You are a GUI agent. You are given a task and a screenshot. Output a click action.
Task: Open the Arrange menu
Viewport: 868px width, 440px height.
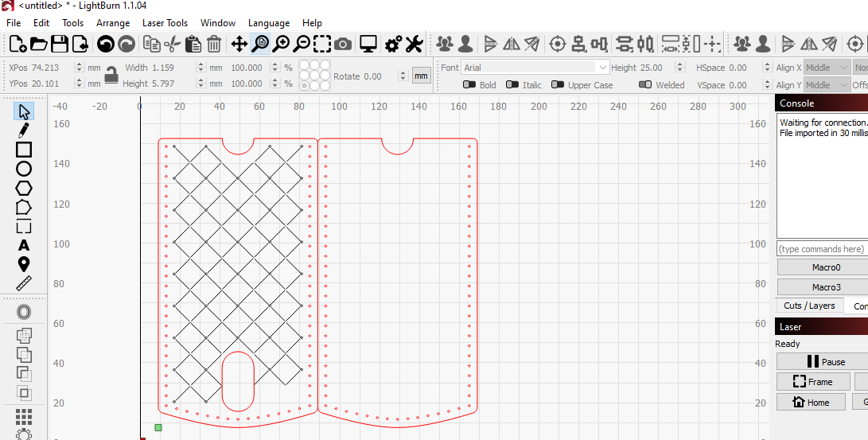113,23
